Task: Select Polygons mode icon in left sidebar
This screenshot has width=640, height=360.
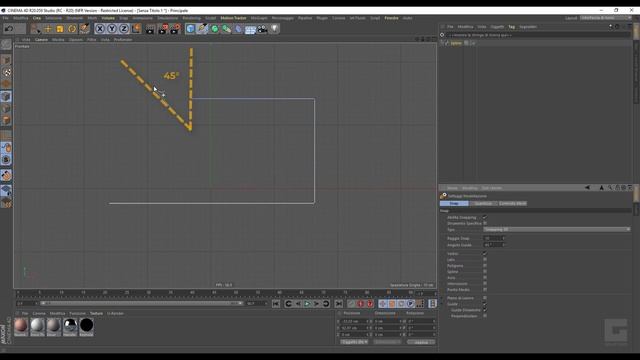Action: (6, 120)
